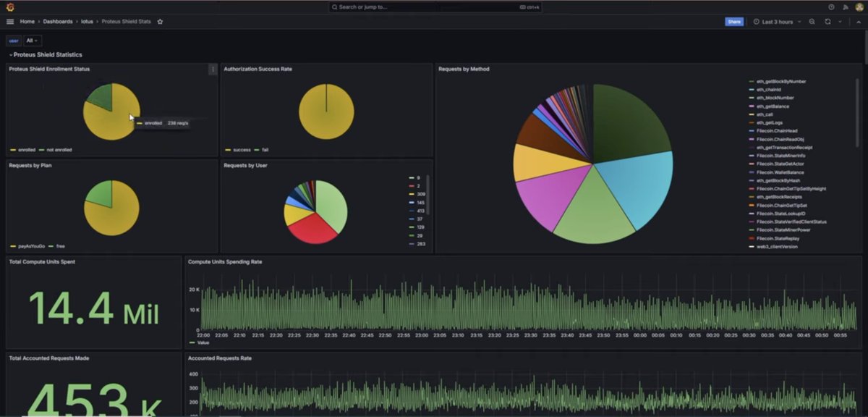The height and width of the screenshot is (417, 868).
Task: Toggle eth_chainId legend series
Action: (x=770, y=90)
